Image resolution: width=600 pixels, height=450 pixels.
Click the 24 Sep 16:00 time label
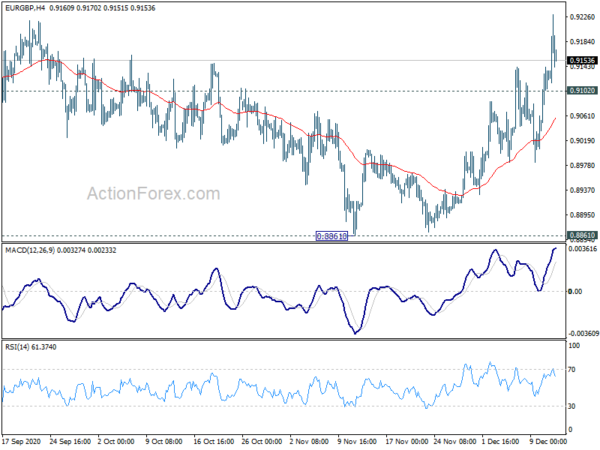tap(70, 441)
